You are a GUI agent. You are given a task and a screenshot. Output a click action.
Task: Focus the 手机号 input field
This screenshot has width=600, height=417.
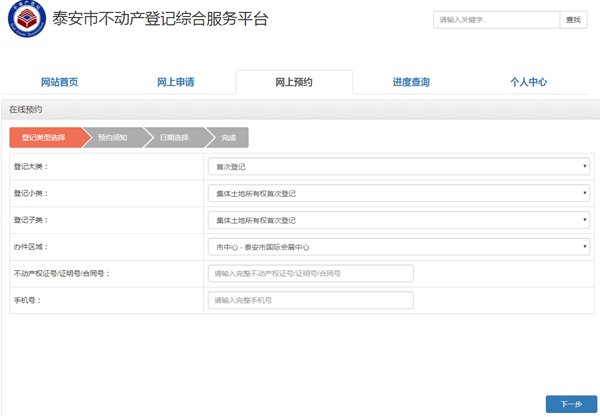(311, 300)
